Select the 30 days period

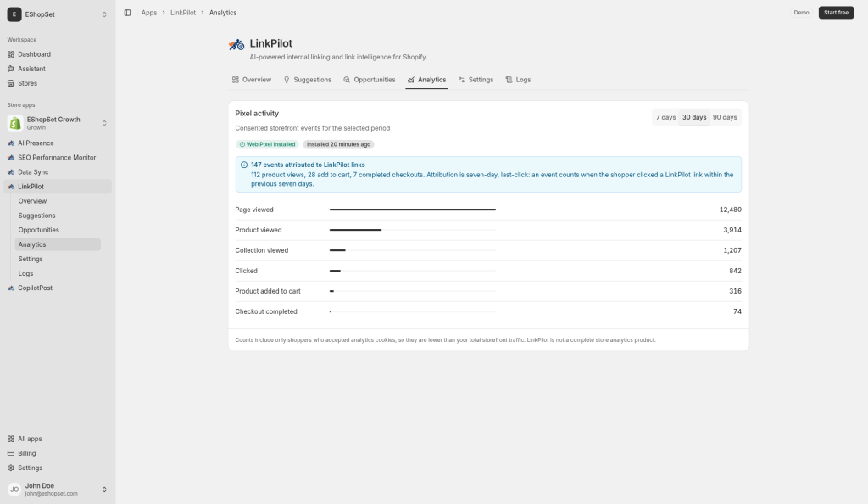694,117
